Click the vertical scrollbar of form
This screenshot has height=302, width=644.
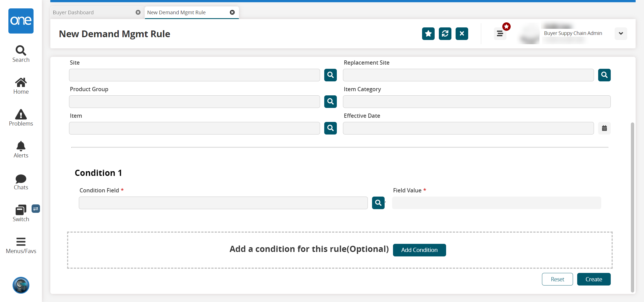632,207
